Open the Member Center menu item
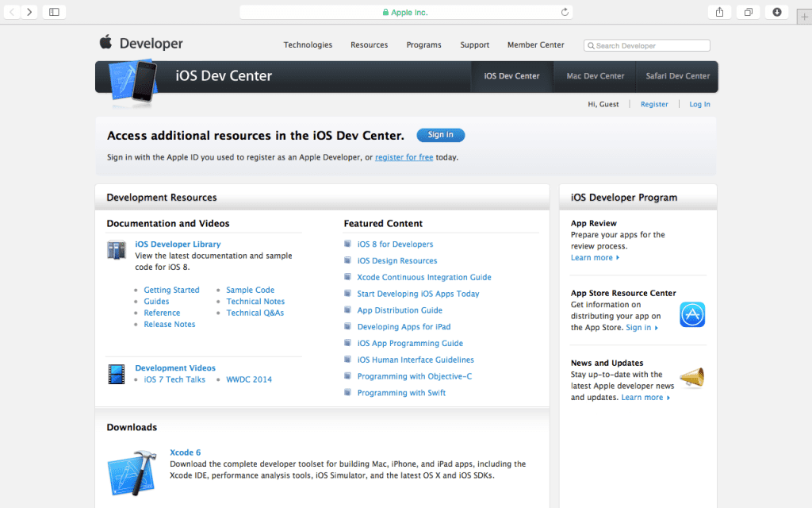 535,45
